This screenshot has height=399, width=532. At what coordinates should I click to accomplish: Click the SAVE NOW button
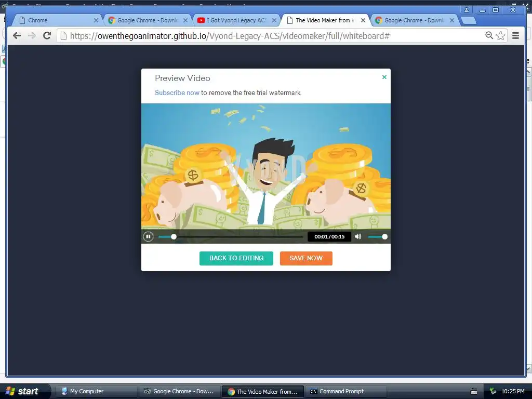pyautogui.click(x=306, y=258)
